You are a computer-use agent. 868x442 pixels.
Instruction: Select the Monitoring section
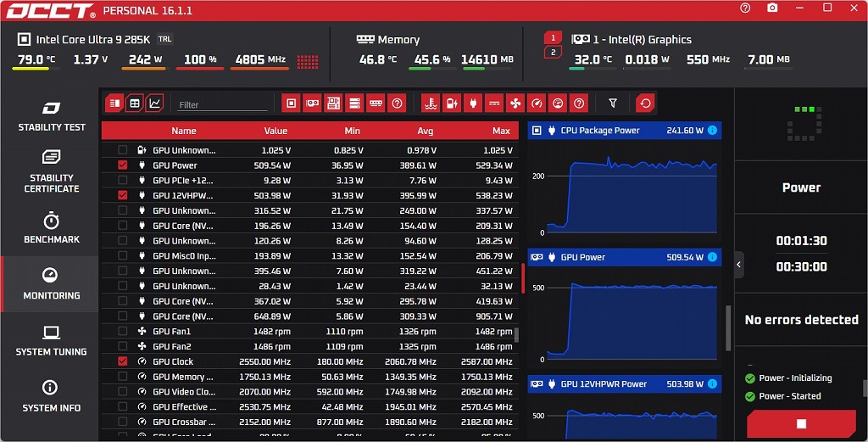pyautogui.click(x=51, y=283)
